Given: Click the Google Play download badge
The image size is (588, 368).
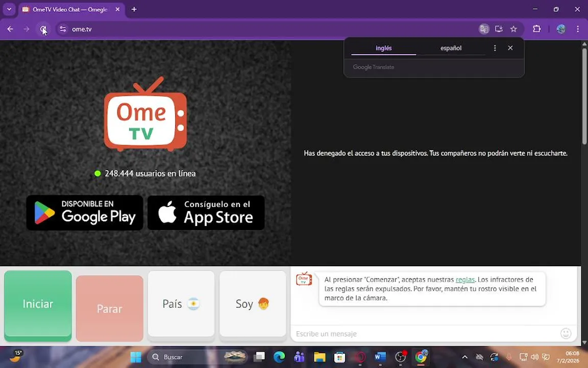Looking at the screenshot, I should (85, 213).
